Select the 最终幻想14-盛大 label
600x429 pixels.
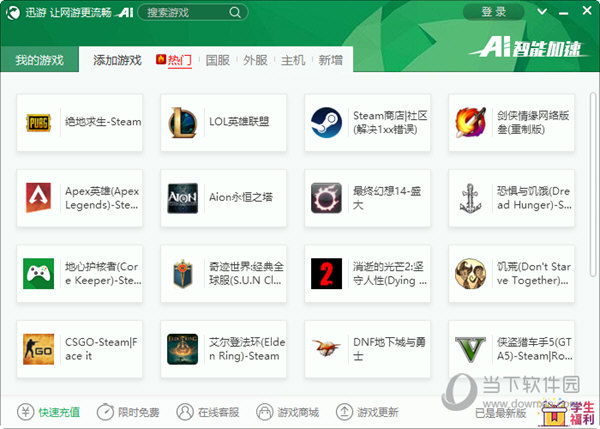387,198
